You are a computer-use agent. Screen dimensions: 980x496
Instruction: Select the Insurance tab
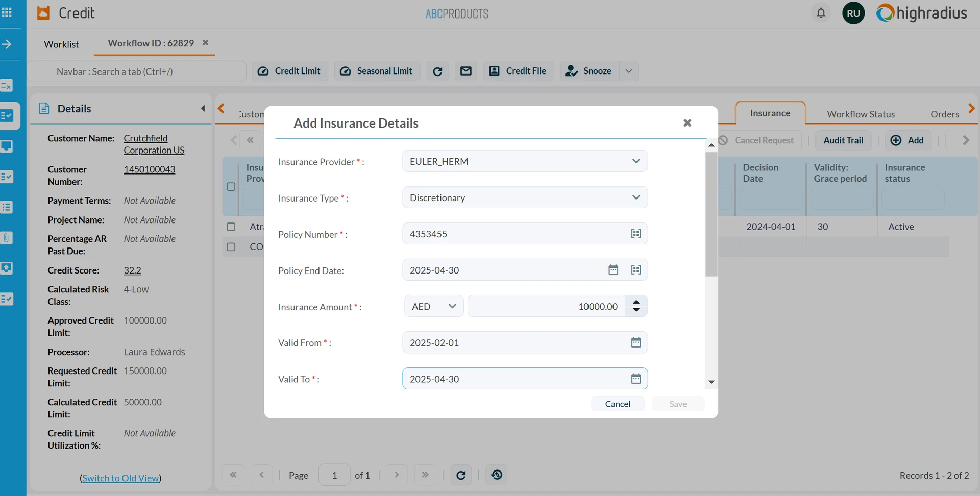point(770,113)
